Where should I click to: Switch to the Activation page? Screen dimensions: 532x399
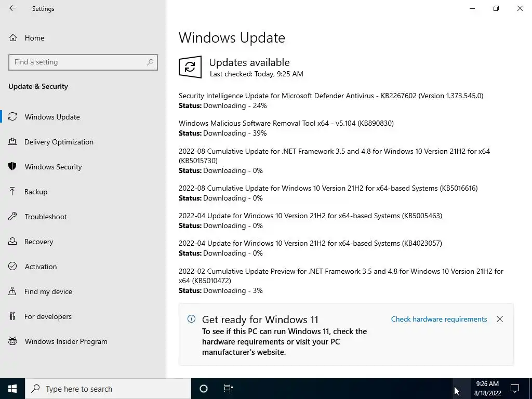click(41, 267)
